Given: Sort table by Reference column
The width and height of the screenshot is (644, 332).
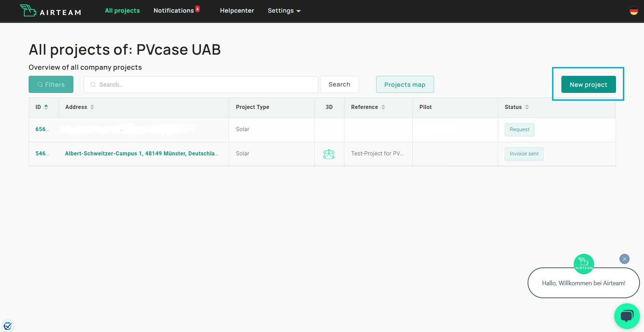Looking at the screenshot, I should [x=383, y=107].
